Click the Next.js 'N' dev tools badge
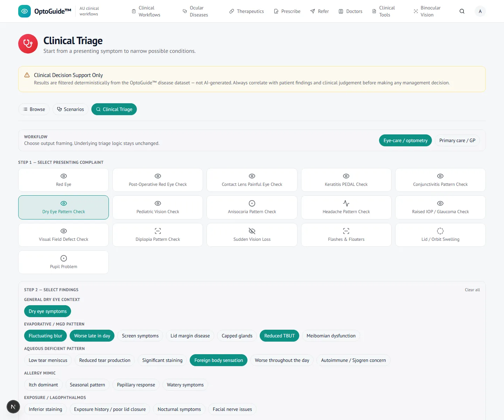Image resolution: width=504 pixels, height=420 pixels. (x=13, y=407)
